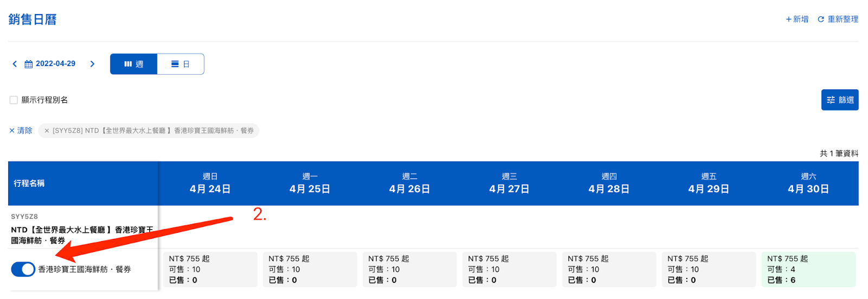Switch to 日 day view tab
The image size is (868, 299).
(x=181, y=64)
